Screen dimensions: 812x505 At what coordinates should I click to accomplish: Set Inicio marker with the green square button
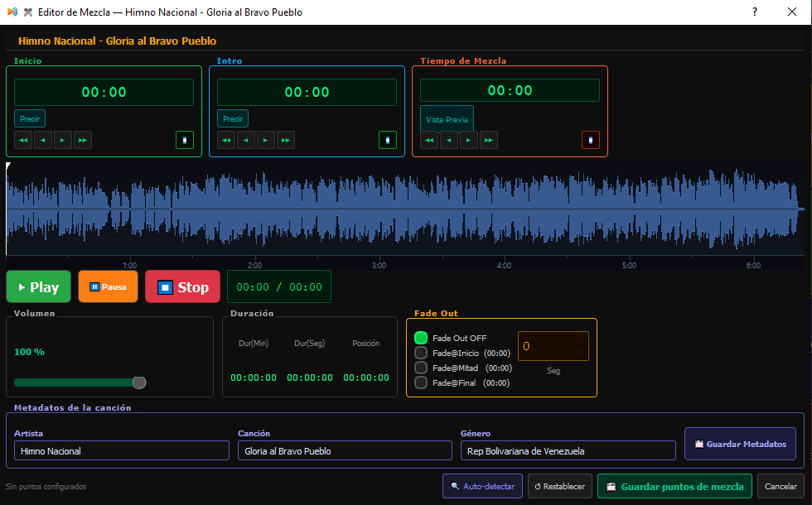[185, 140]
